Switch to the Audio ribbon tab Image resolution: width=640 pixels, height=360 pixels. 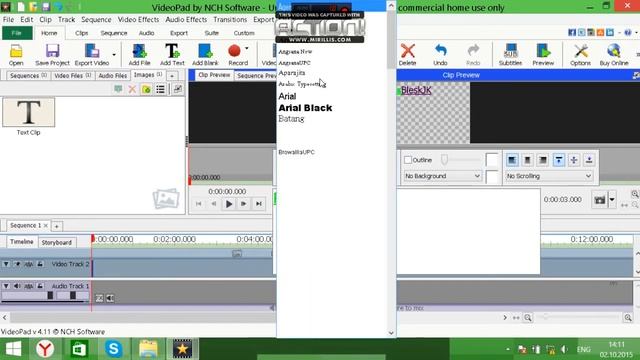tap(147, 33)
